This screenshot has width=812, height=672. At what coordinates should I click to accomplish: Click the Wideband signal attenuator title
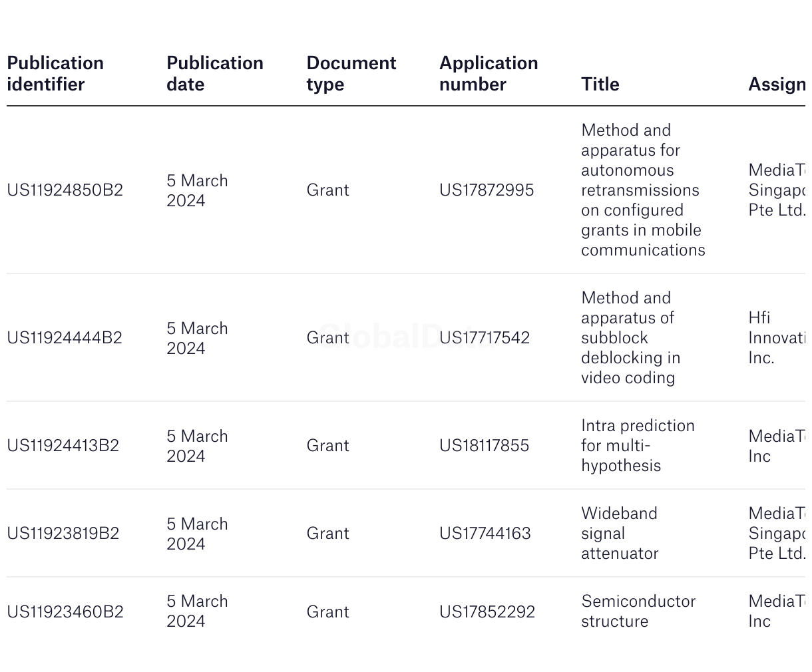pos(620,534)
